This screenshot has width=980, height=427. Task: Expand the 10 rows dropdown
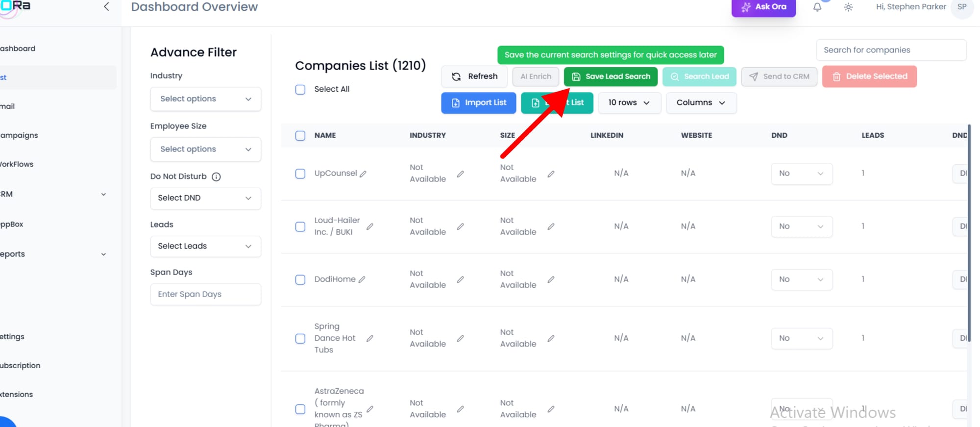tap(629, 103)
